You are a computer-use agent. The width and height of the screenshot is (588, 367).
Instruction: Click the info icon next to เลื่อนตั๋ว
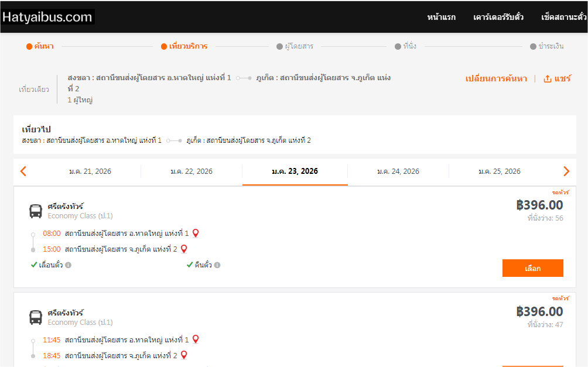click(69, 265)
